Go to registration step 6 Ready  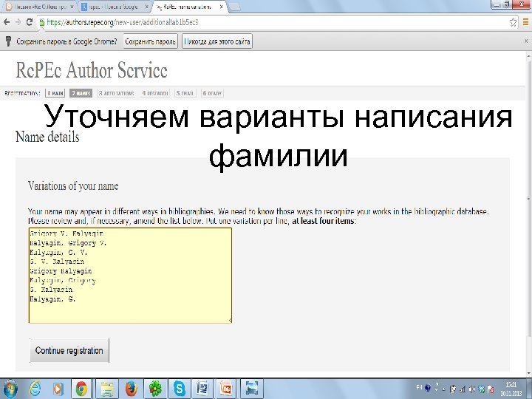212,93
